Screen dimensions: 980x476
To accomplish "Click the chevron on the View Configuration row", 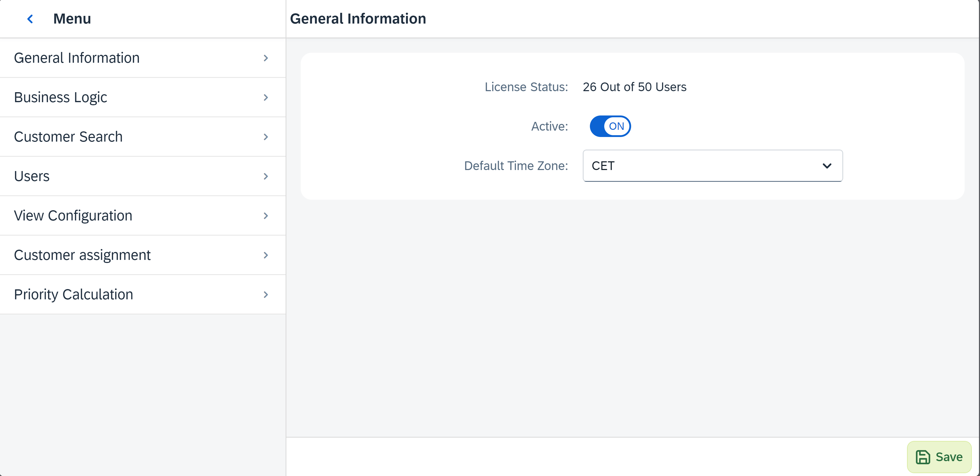I will tap(266, 216).
